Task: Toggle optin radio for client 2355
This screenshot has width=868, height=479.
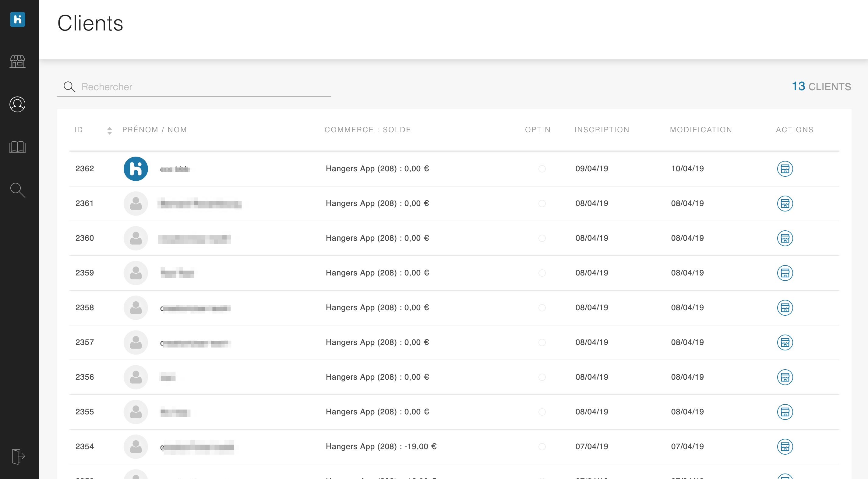Action: coord(542,412)
